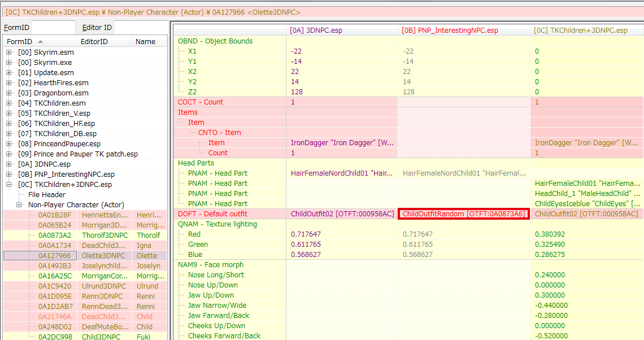Sort by the EditorID column header
This screenshot has width=644, height=340.
coord(105,41)
